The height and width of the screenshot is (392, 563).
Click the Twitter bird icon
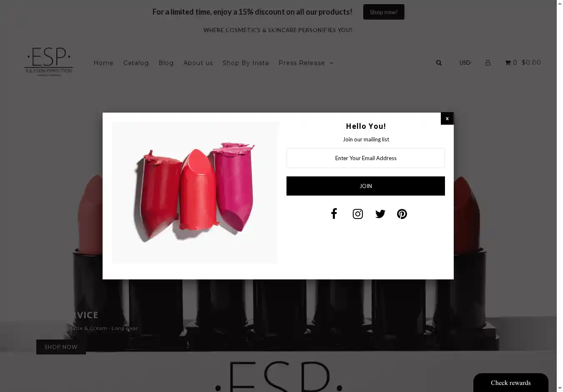[x=380, y=214]
